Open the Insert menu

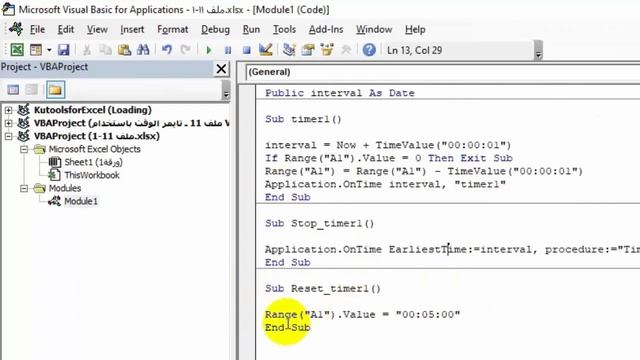(132, 29)
